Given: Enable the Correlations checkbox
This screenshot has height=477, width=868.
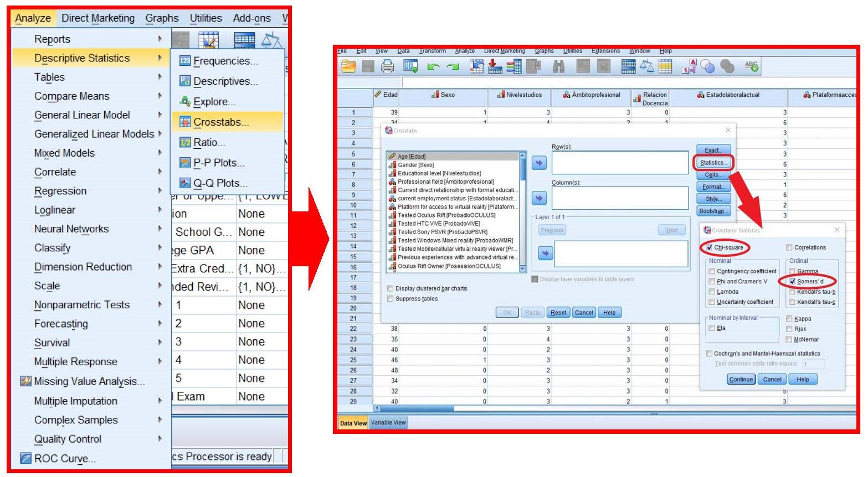Looking at the screenshot, I should pos(789,247).
